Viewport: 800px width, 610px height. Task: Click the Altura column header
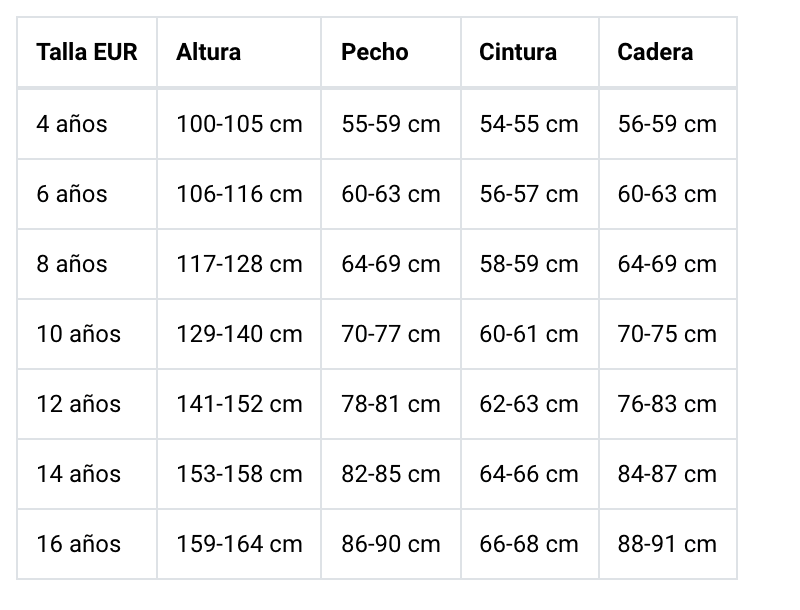pyautogui.click(x=208, y=52)
